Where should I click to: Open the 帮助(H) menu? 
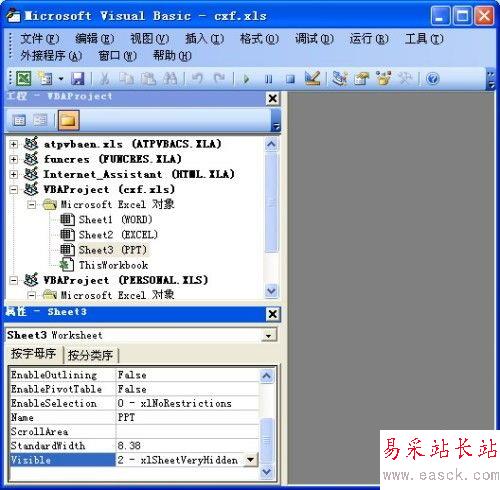click(172, 56)
